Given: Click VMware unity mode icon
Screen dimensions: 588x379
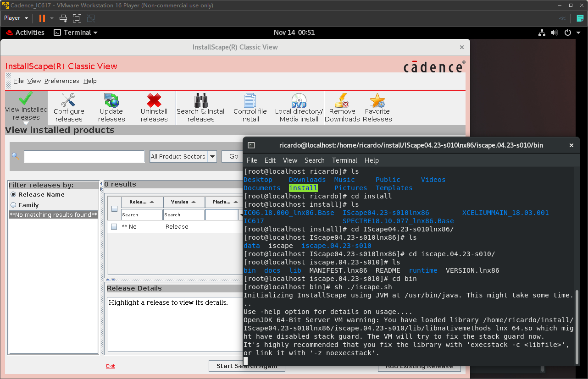Looking at the screenshot, I should point(91,18).
